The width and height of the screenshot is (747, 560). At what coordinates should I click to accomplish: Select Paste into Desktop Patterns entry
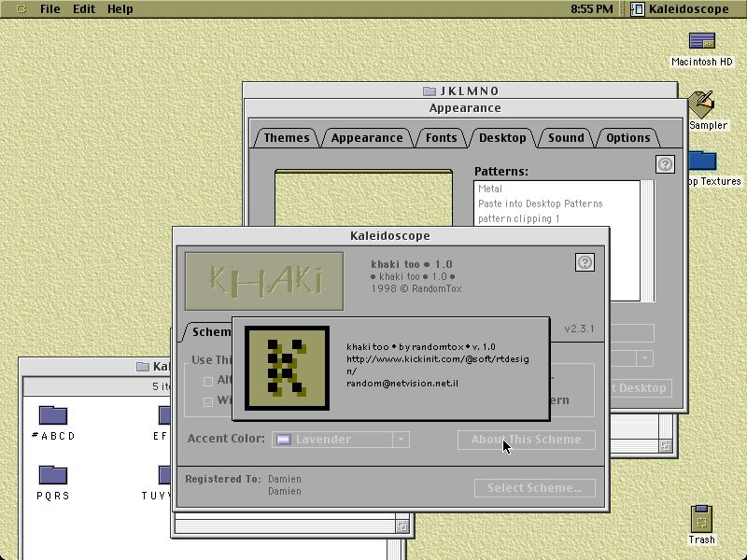541,203
